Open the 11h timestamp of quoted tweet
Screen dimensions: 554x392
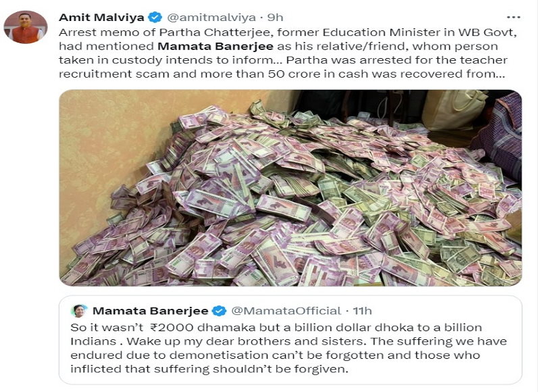(362, 311)
